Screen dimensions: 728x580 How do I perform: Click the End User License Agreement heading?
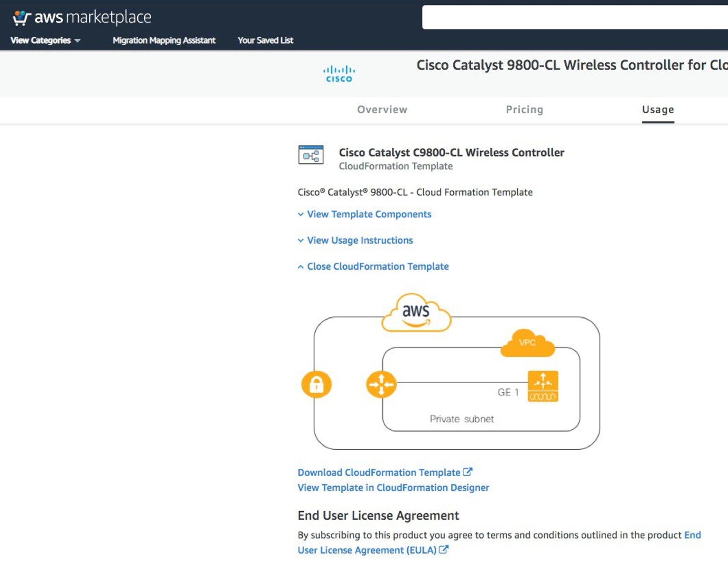pos(378,515)
